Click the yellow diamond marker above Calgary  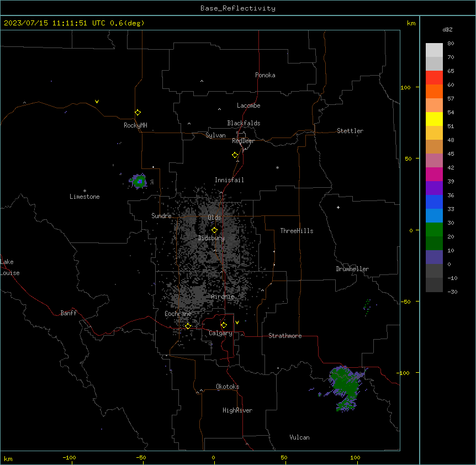224,325
